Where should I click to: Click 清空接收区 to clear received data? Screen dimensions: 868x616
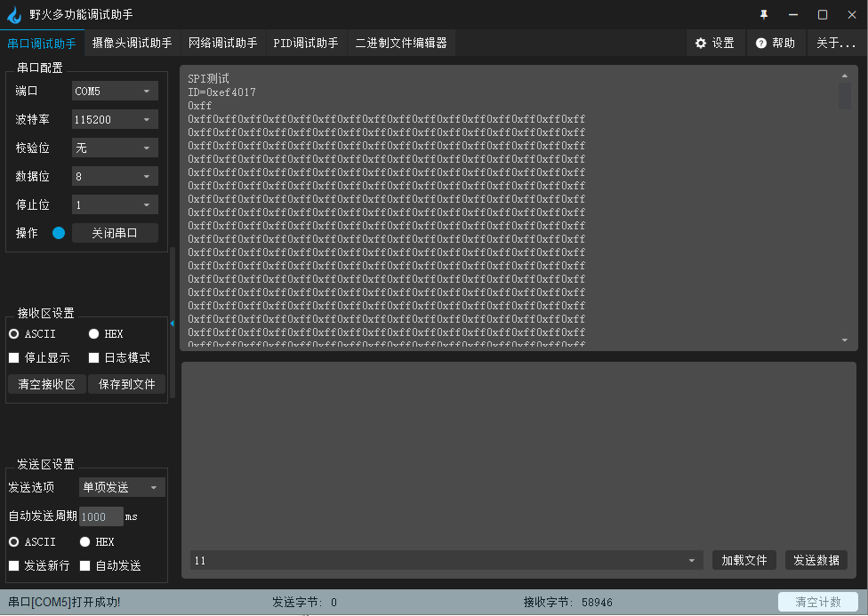[x=47, y=383]
